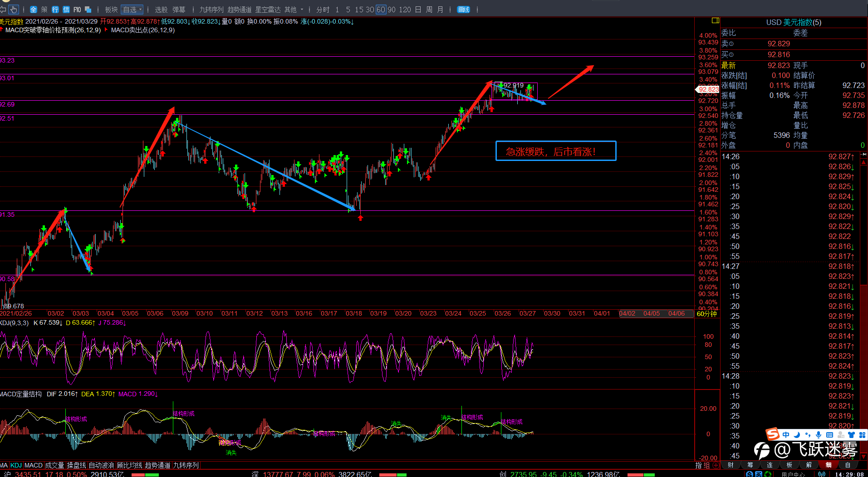Click the blue 买 buy icon in the status bar
Viewport: 868px width, 477px height.
[758, 474]
